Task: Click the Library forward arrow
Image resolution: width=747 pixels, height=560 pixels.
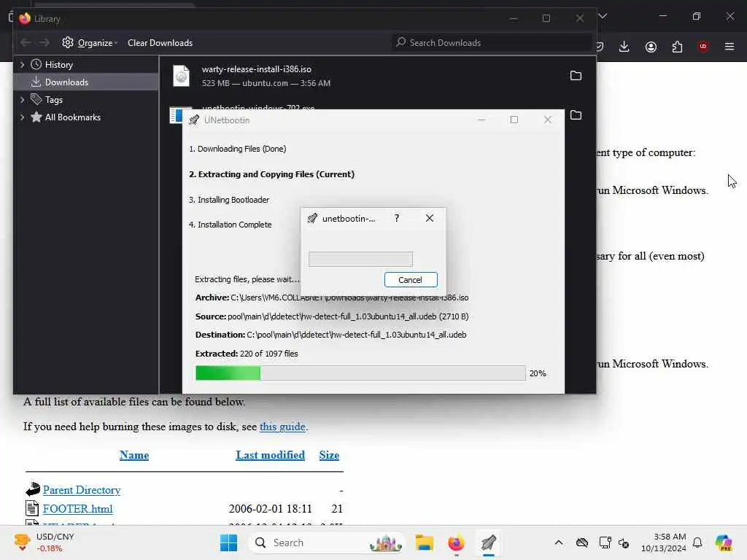Action: [44, 43]
